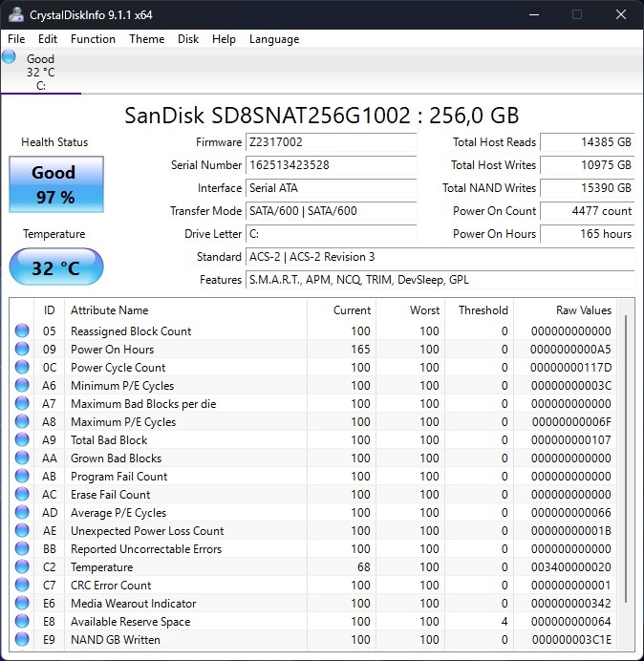Click the Good 97 % health status button
Screen dimensions: 644x661
click(x=54, y=184)
